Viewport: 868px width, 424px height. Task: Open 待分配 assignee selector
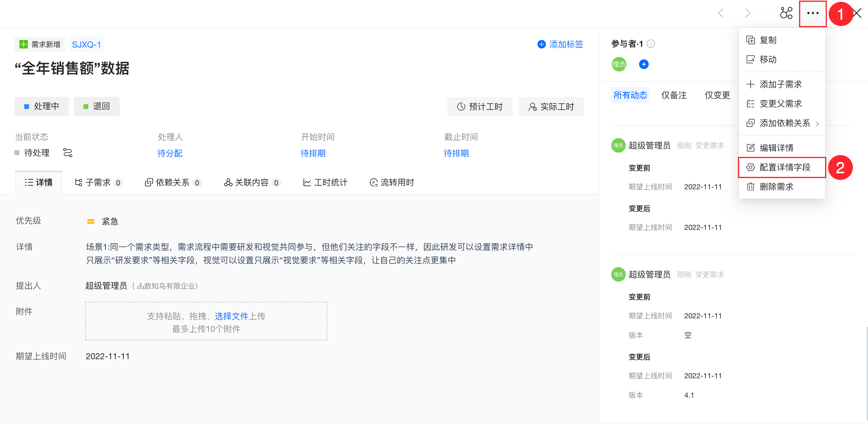click(170, 154)
